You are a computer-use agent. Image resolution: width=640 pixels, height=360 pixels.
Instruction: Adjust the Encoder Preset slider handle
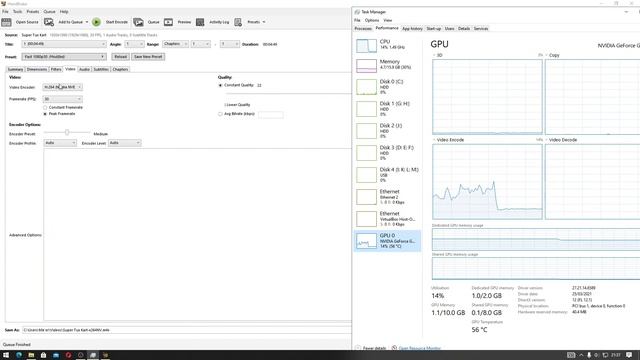pos(67,132)
